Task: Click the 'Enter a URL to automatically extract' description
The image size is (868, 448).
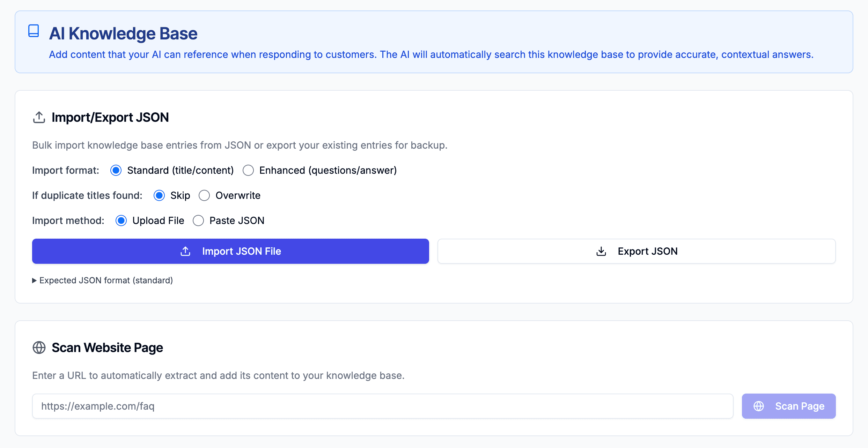Action: 218,375
